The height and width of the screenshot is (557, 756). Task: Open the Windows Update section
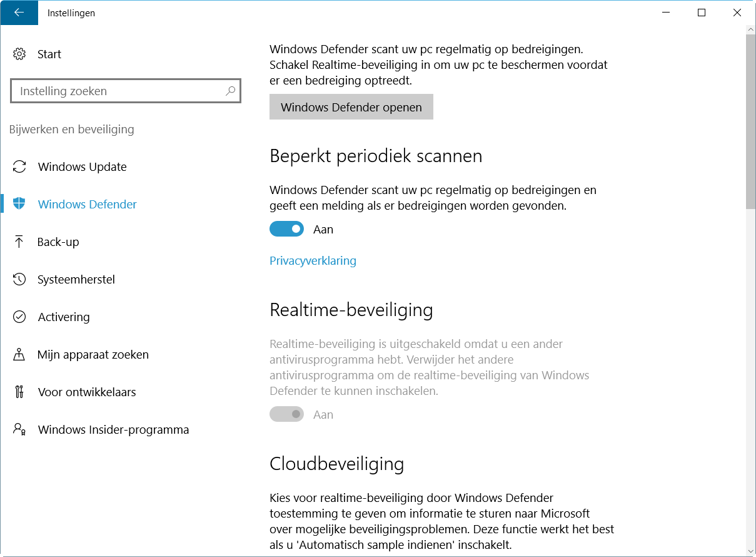tap(82, 166)
